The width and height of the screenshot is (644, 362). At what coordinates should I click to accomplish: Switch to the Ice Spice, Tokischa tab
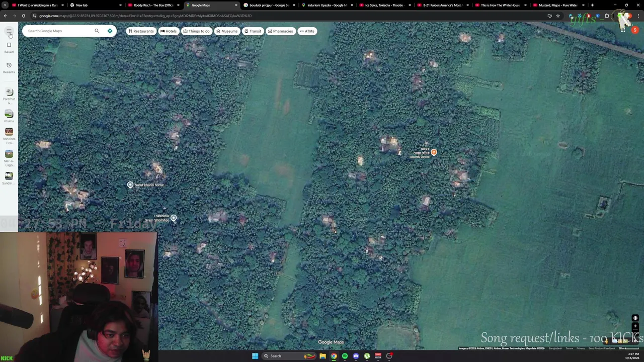384,5
